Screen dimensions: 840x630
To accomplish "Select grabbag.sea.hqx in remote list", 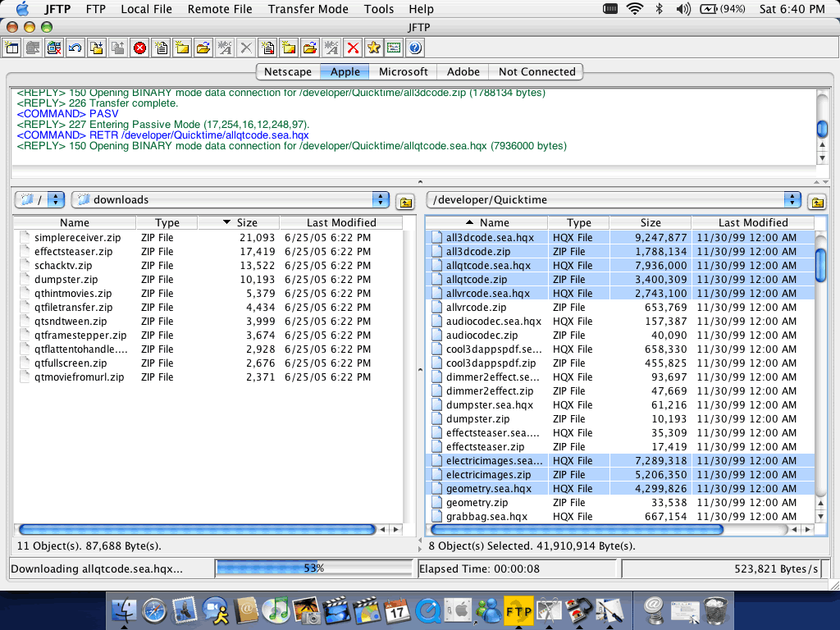I will click(620, 517).
